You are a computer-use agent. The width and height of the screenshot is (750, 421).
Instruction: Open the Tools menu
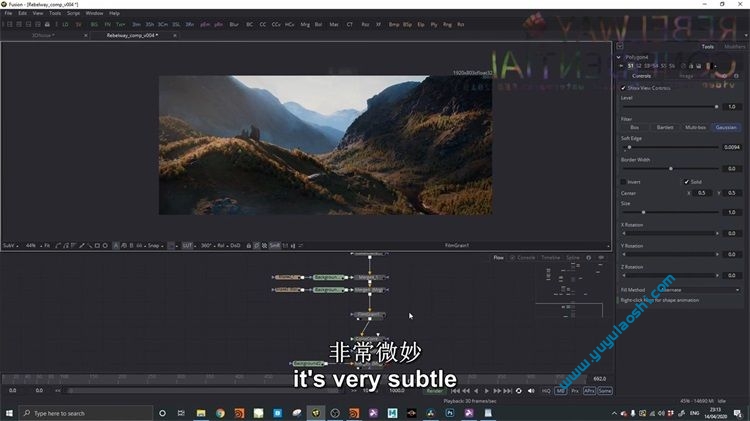point(55,13)
